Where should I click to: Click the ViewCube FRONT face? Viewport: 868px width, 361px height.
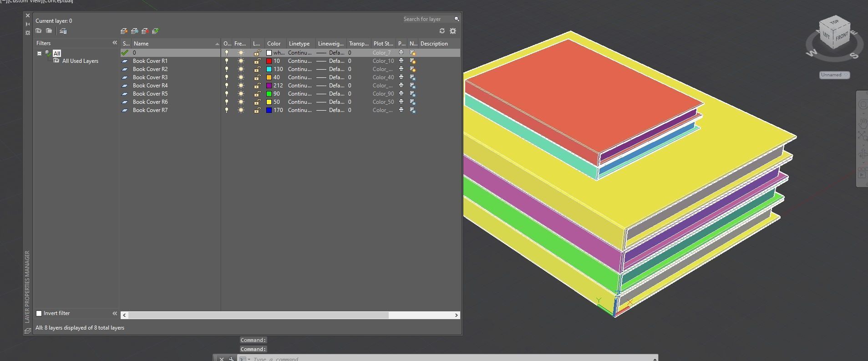[842, 36]
